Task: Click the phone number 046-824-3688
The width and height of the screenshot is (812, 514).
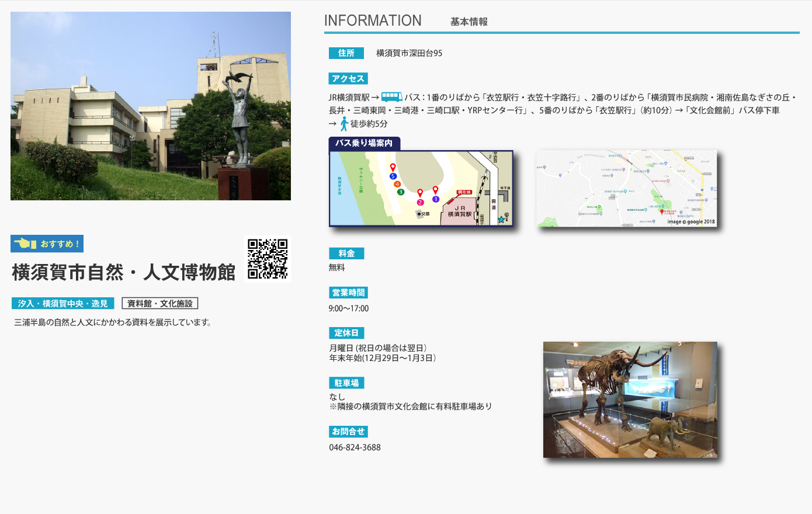Action: click(355, 447)
